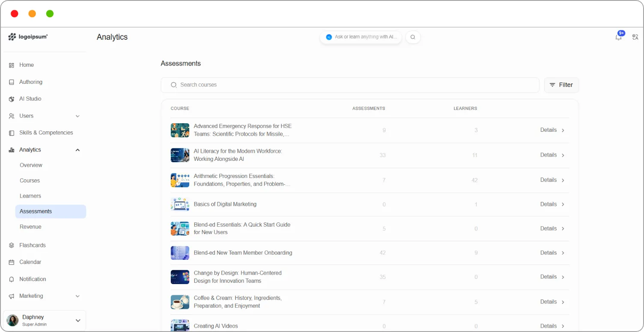The image size is (644, 332).
Task: Click the Home grid icon
Action: click(12, 65)
